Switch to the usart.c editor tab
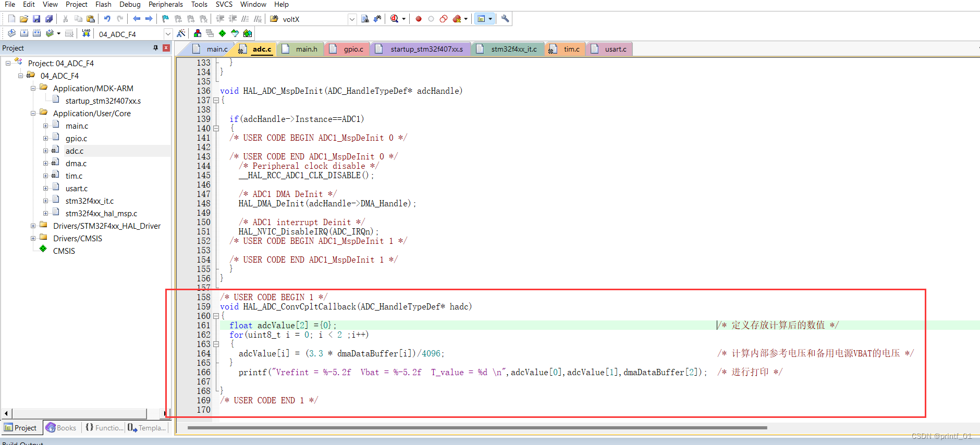 point(609,49)
